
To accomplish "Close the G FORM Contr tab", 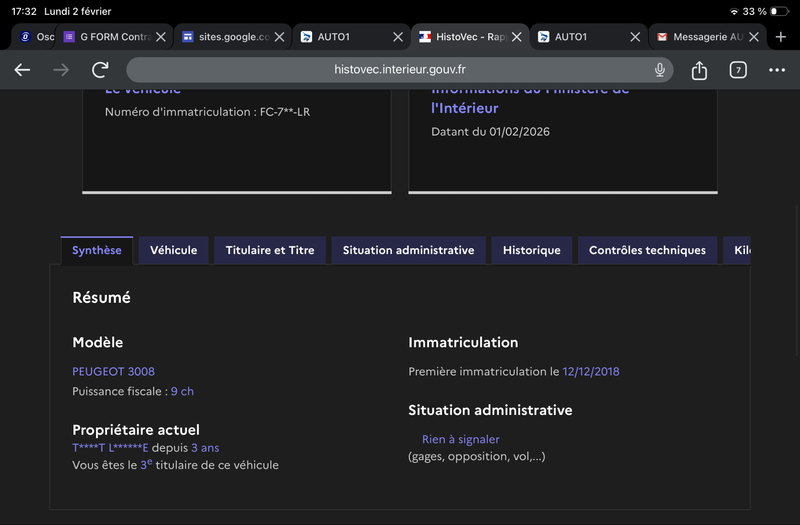I will (x=161, y=37).
